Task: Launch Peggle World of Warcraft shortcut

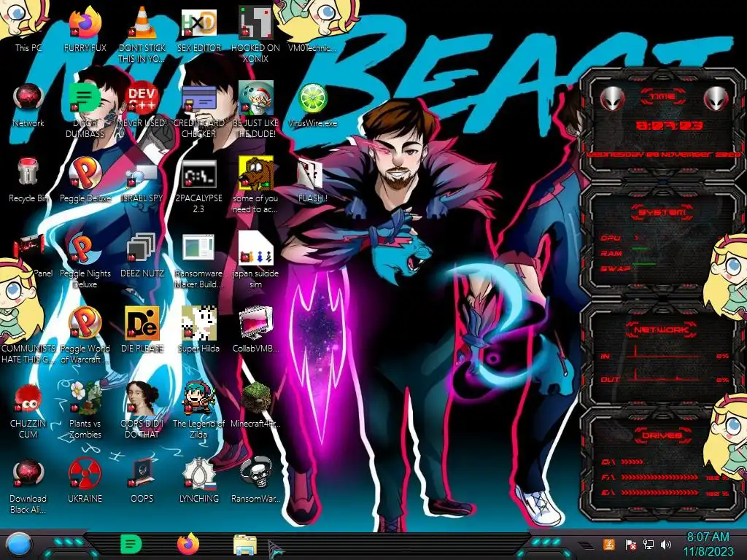Action: tap(85, 335)
